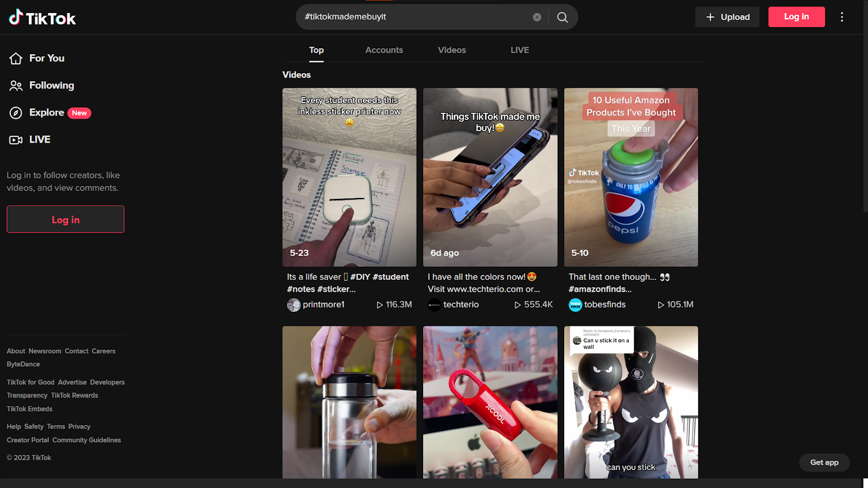Switch to the Top tab
The width and height of the screenshot is (868, 488).
pos(316,50)
